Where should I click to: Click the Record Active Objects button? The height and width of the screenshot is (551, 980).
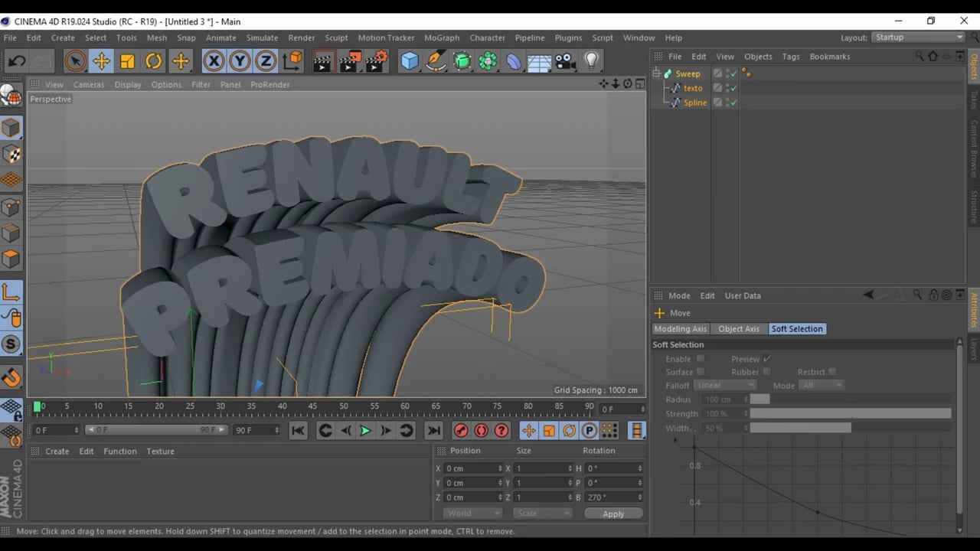coord(461,431)
